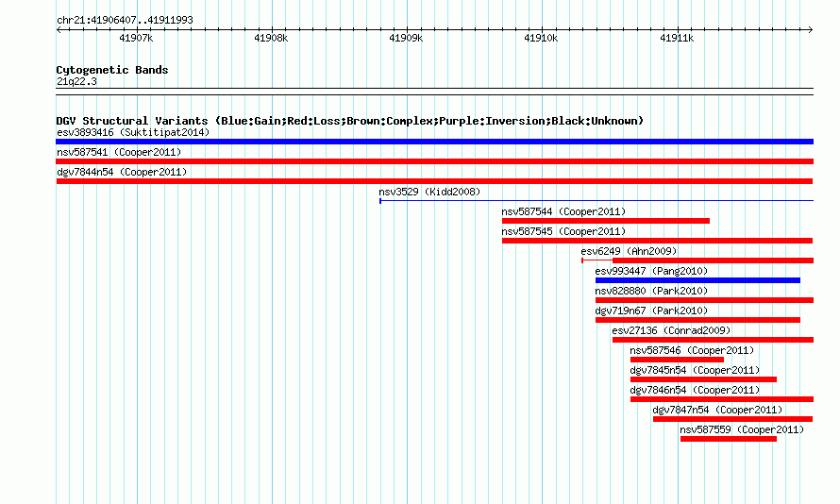Screen dimensions: 840x504
Task: Select the red dgv719n67 loss bar
Action: (697, 320)
